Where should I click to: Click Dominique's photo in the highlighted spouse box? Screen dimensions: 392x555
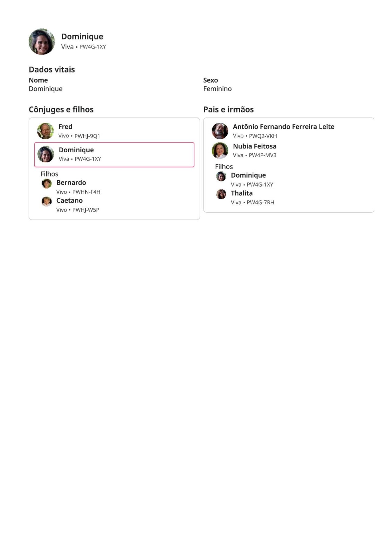(x=46, y=154)
